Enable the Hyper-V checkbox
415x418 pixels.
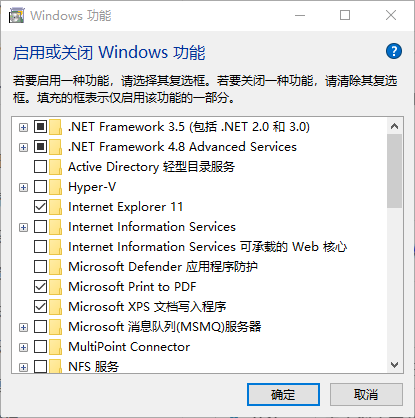click(40, 187)
